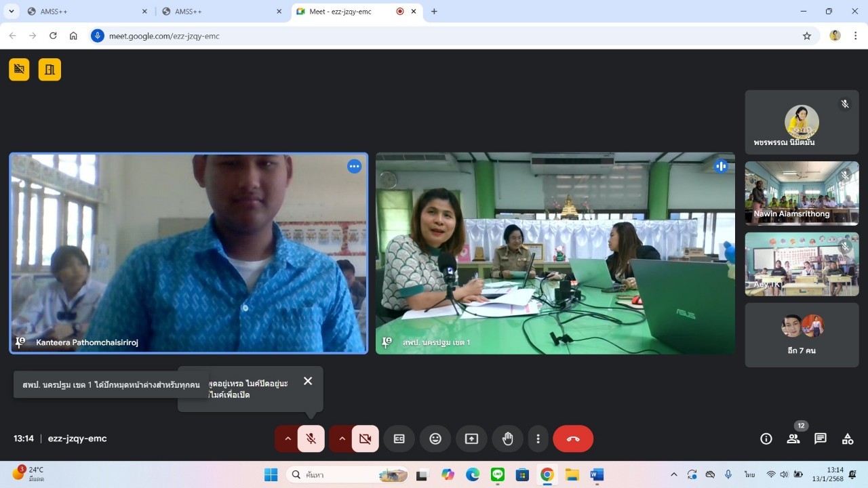The width and height of the screenshot is (868, 488).
Task: Close the first AMSS++ tab
Action: tap(144, 12)
